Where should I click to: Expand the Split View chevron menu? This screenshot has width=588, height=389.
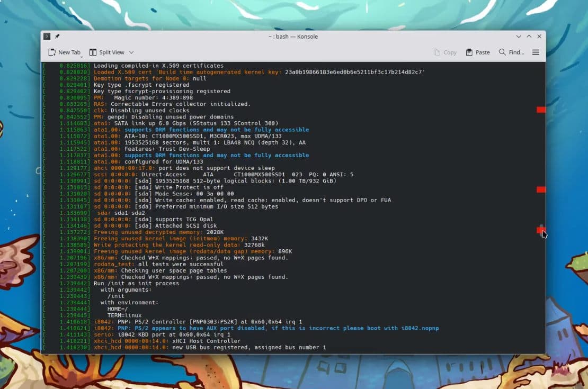tap(131, 52)
